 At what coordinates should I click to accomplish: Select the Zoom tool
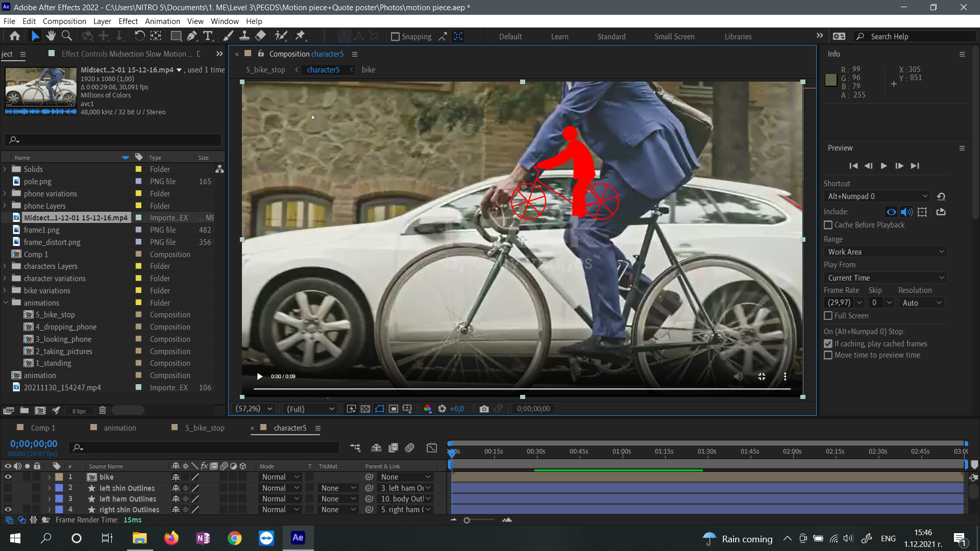pos(66,36)
